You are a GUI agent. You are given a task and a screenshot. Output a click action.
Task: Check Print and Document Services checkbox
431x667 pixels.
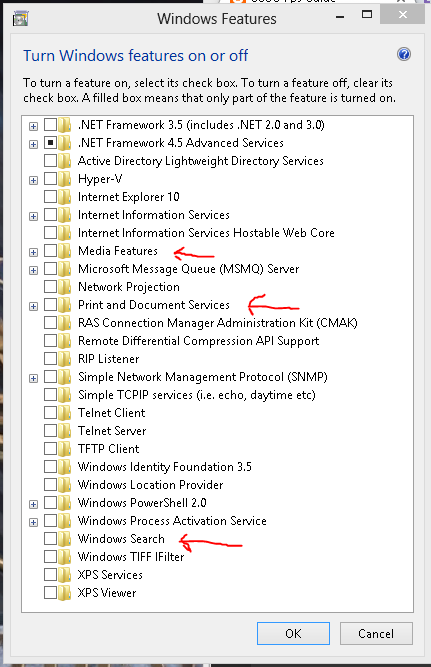(x=50, y=305)
